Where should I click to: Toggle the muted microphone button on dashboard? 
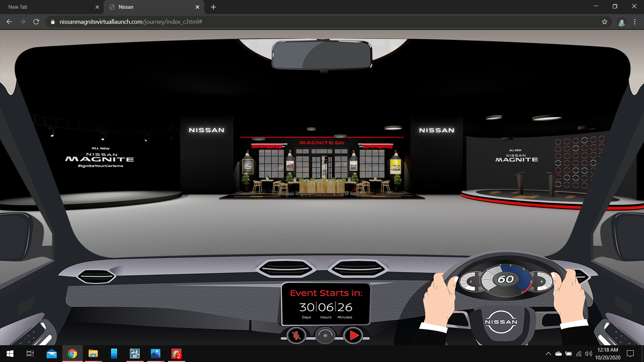(296, 336)
